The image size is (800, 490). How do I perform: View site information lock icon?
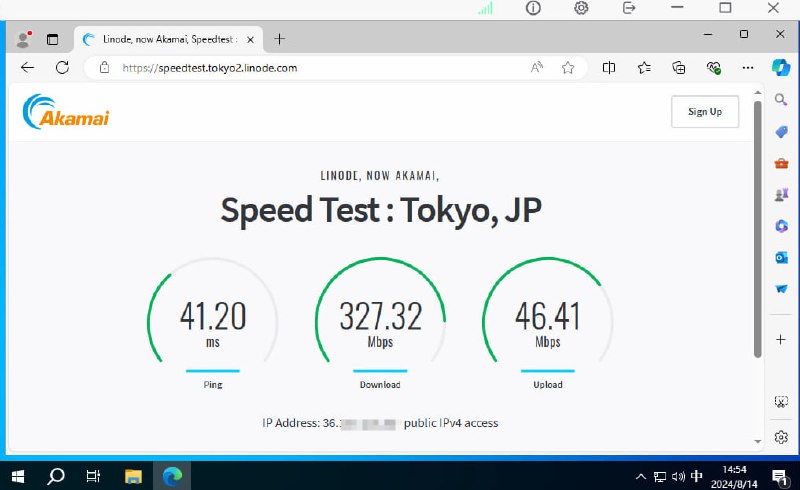click(x=104, y=67)
